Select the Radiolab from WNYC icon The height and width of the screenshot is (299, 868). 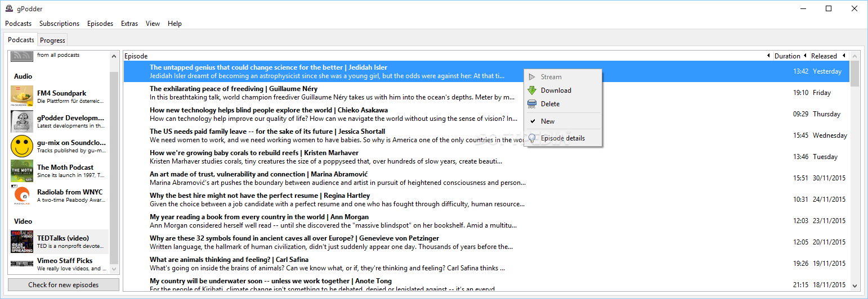tap(22, 196)
